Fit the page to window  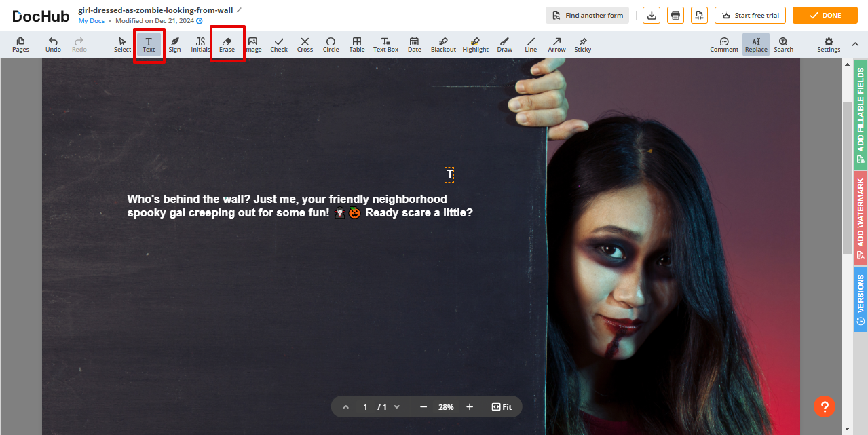502,407
